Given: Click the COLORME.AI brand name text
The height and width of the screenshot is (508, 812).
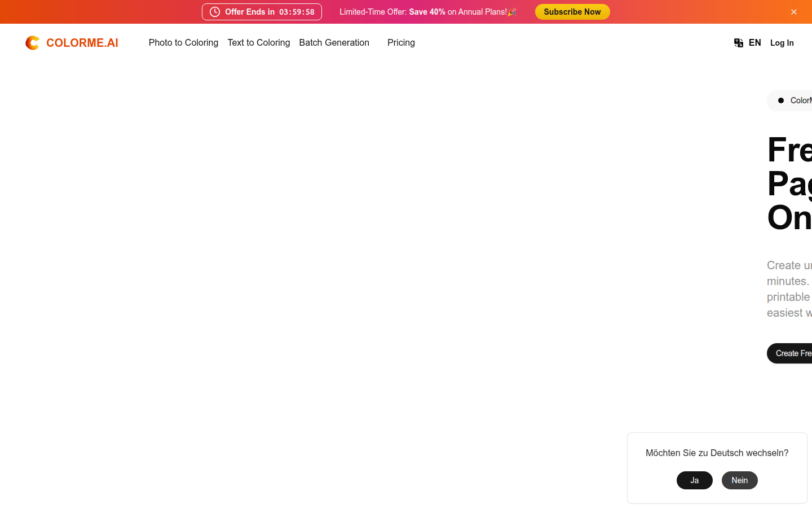Looking at the screenshot, I should pos(82,43).
